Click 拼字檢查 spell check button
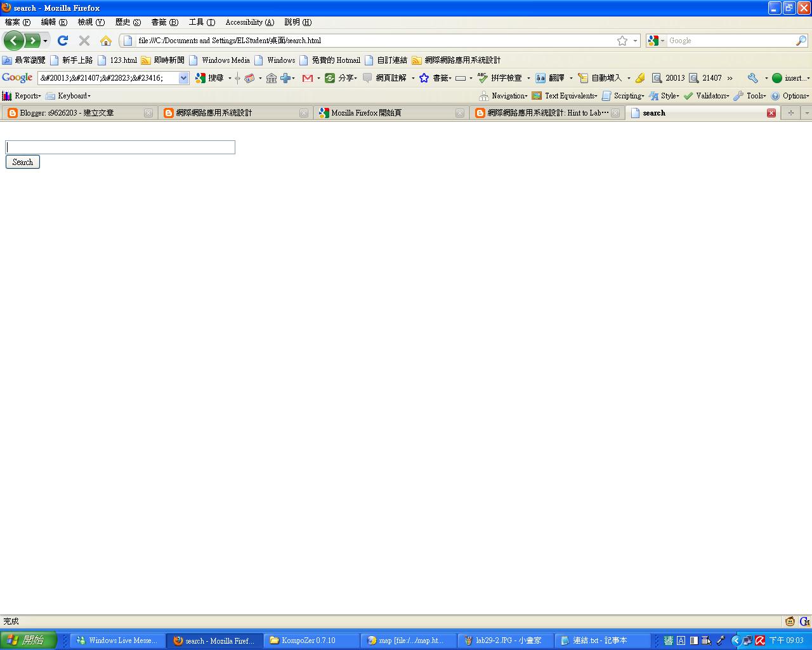Image resolution: width=812 pixels, height=650 pixels. (500, 78)
